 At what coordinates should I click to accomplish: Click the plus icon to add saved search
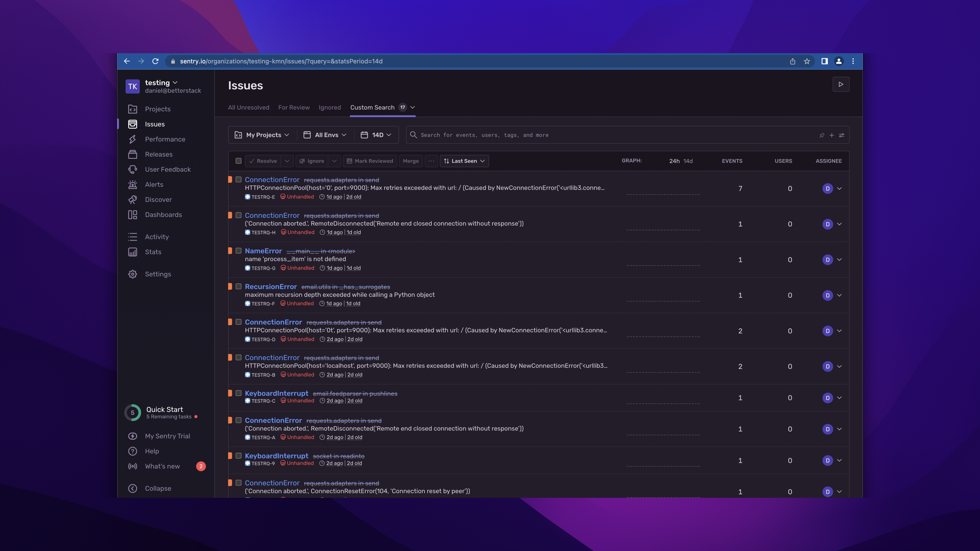(832, 135)
